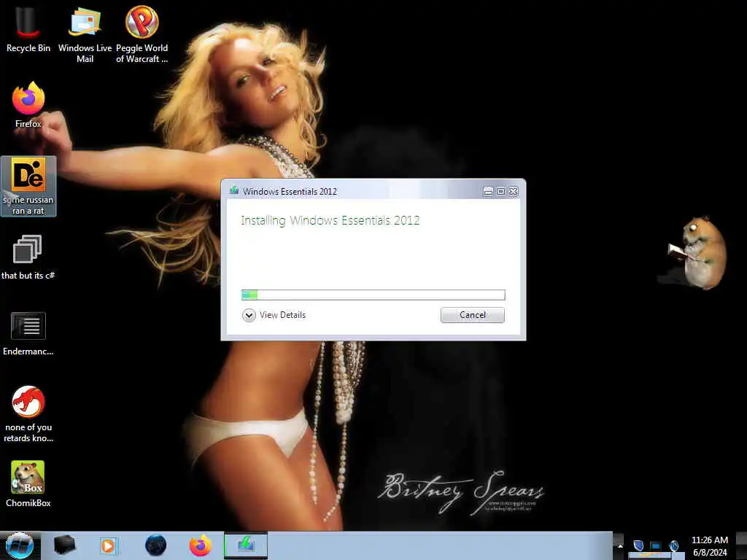
Task: Launch Peggle World of Warcraft shortcut
Action: click(x=142, y=34)
